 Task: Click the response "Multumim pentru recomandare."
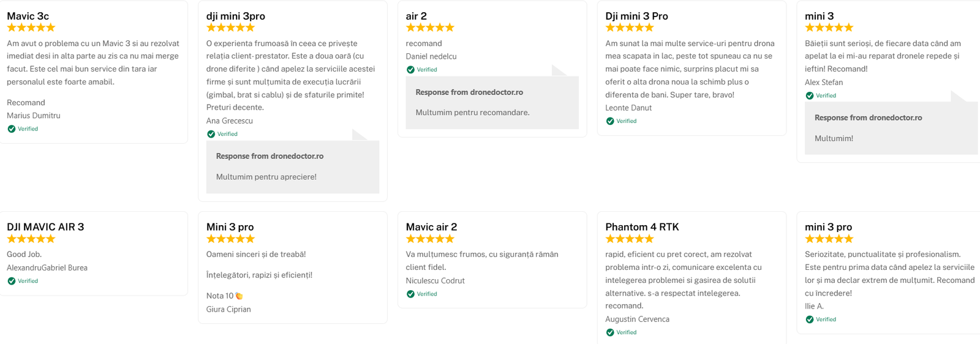click(472, 113)
